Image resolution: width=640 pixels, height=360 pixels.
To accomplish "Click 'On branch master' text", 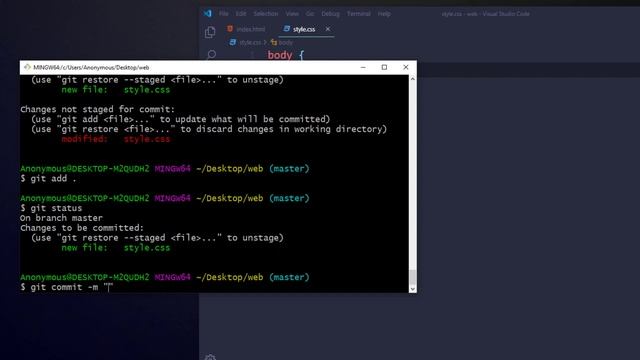I will coord(61,218).
